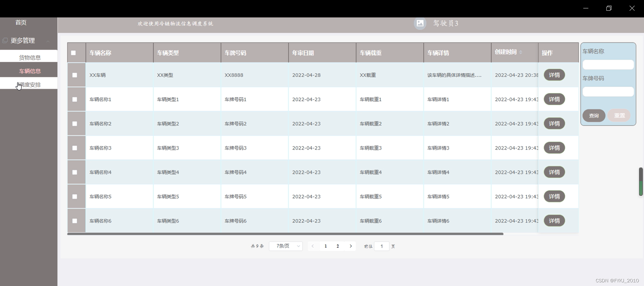Go to page 2 in pagination

pyautogui.click(x=338, y=246)
